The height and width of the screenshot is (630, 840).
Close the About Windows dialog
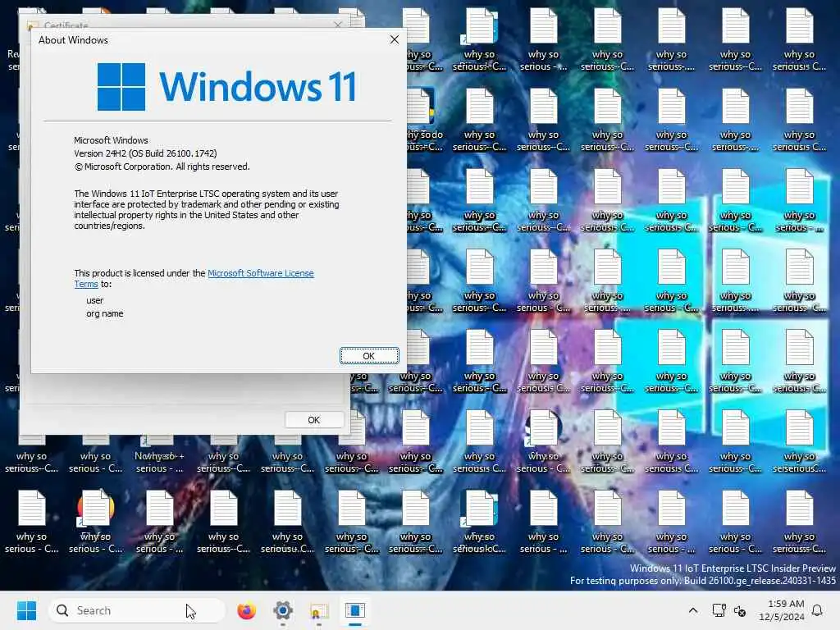click(x=395, y=39)
